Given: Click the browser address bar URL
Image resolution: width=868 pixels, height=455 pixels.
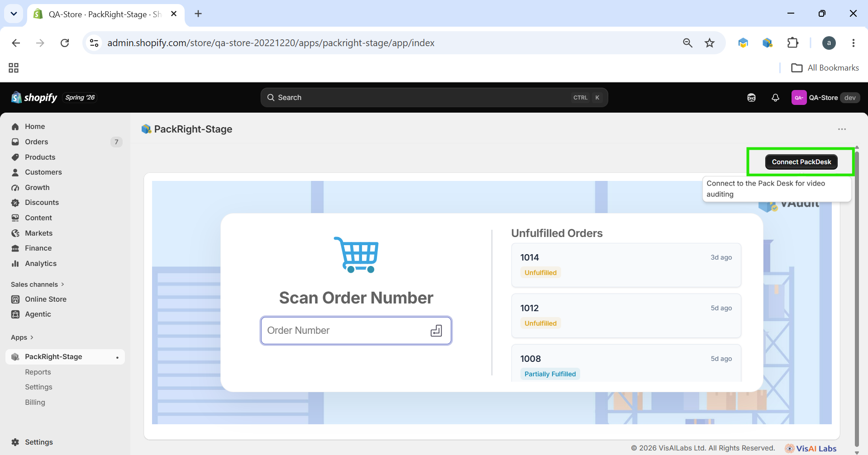Looking at the screenshot, I should (271, 43).
